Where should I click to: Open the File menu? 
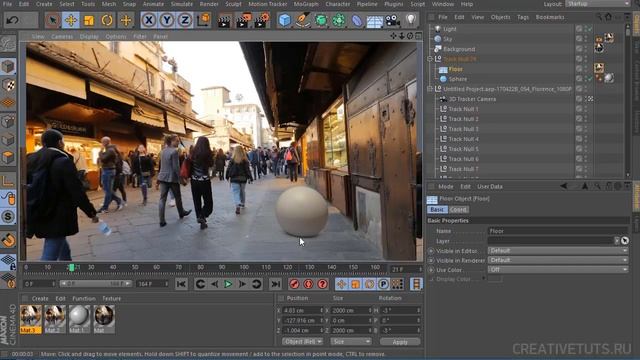(x=7, y=4)
